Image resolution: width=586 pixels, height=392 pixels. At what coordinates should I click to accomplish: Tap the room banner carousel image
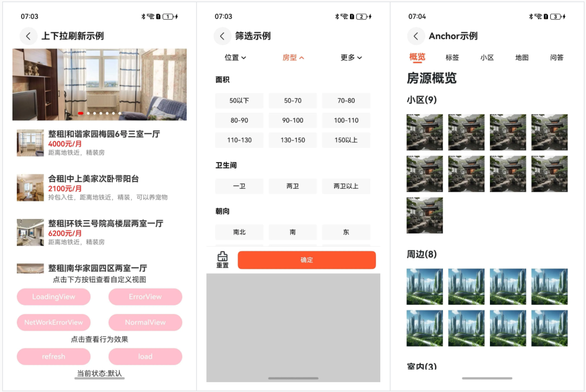pos(99,85)
